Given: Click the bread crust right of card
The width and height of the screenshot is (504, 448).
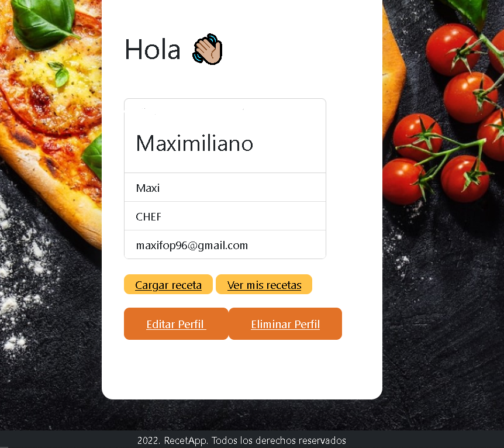Looking at the screenshot, I should pos(393,71).
